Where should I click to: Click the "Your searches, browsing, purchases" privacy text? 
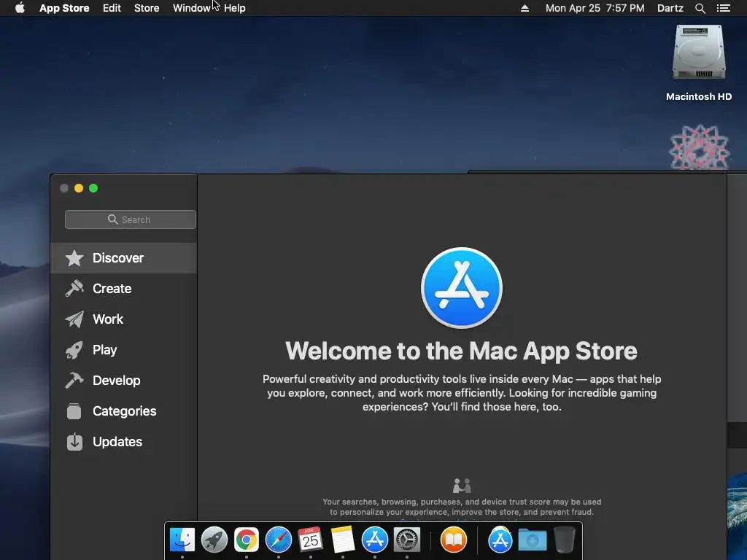click(x=462, y=507)
